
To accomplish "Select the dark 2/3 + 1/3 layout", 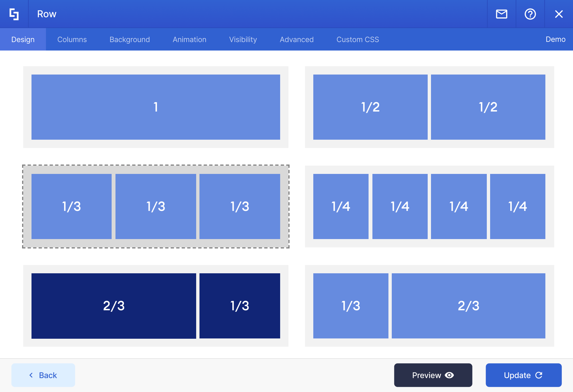I will pos(156,306).
